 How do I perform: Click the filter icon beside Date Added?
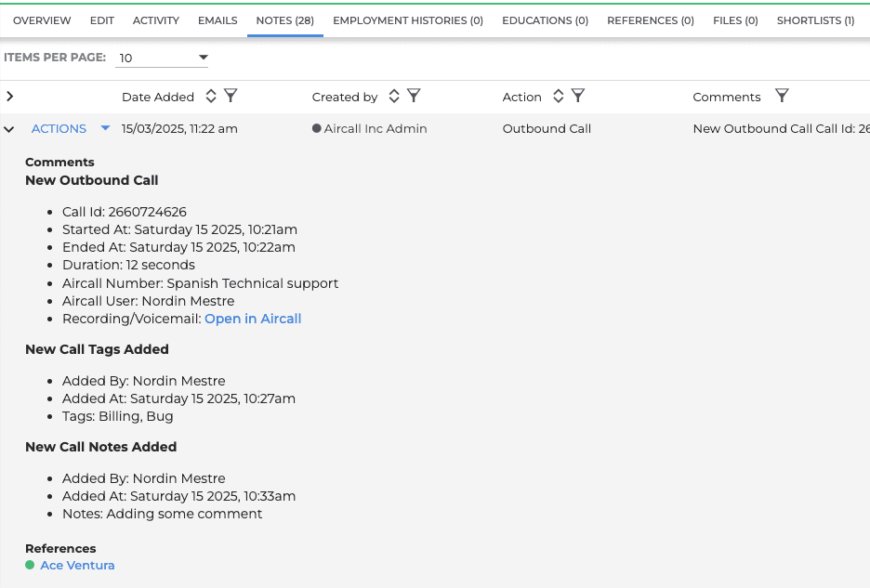[x=231, y=96]
